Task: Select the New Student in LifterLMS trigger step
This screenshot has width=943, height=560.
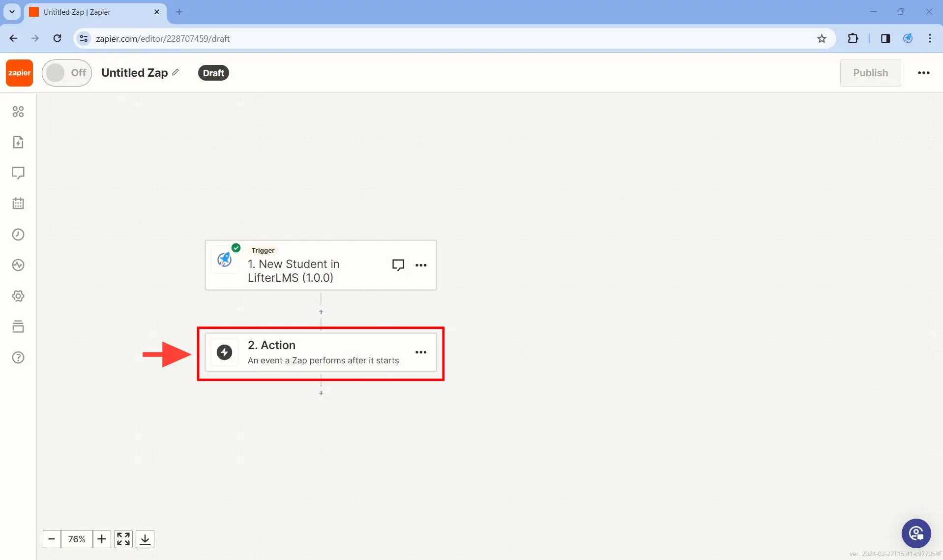Action: [x=321, y=265]
